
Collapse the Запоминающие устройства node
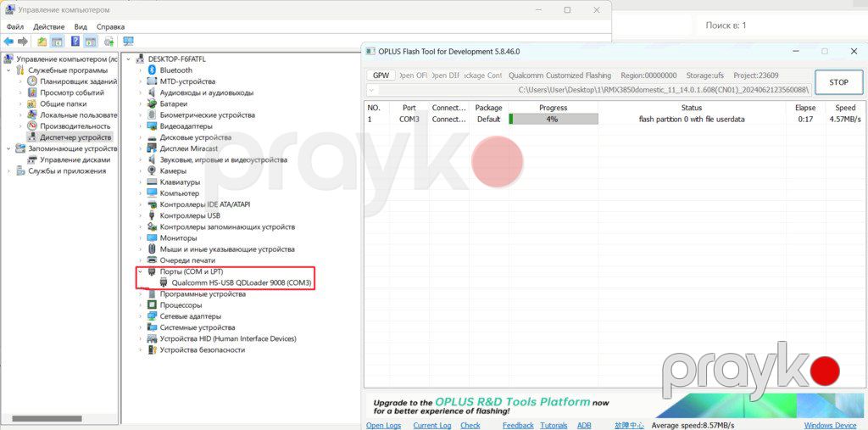pyautogui.click(x=8, y=148)
